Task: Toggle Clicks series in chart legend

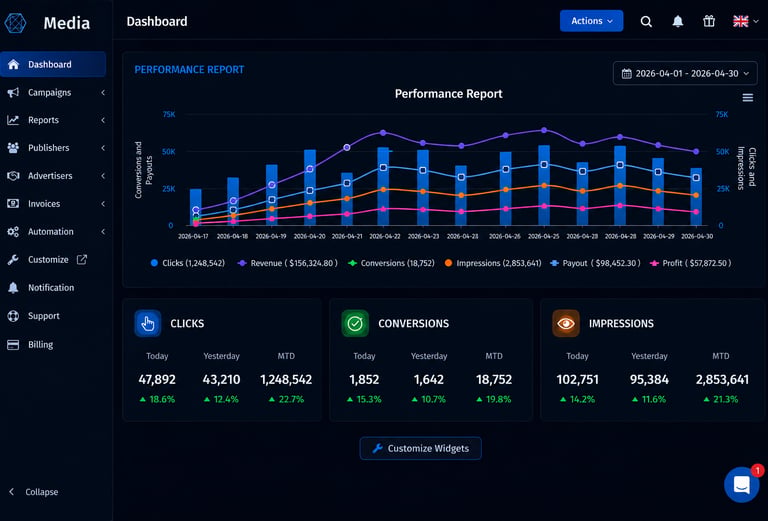Action: point(188,263)
